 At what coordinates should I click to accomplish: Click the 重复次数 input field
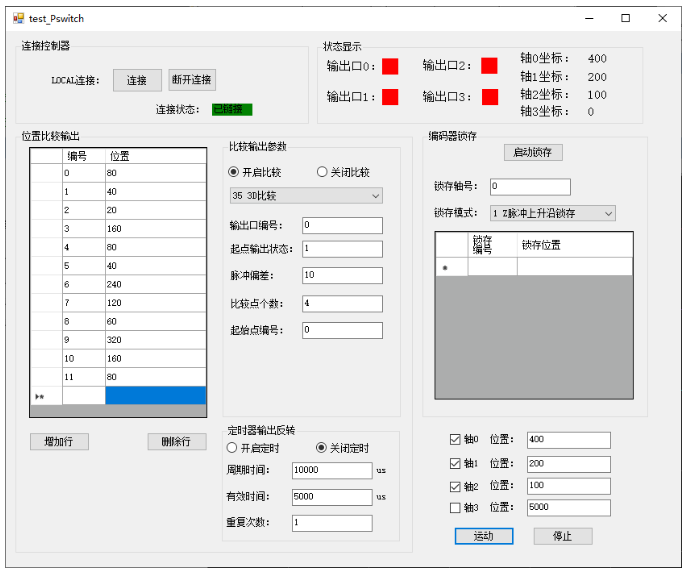point(332,523)
